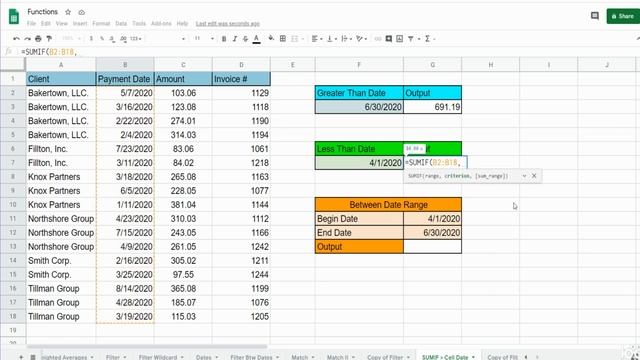Select the Paint format tool
This screenshot has height=360, width=640.
pyautogui.click(x=49, y=39)
